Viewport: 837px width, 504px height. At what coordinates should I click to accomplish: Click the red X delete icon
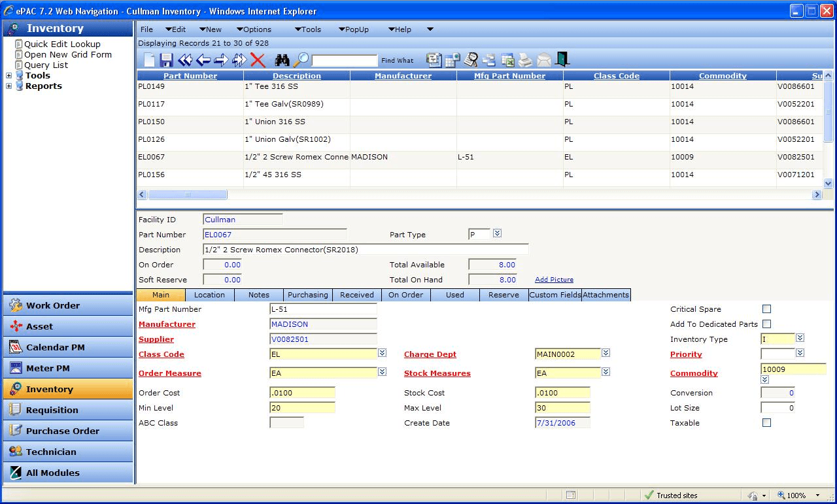pyautogui.click(x=258, y=60)
